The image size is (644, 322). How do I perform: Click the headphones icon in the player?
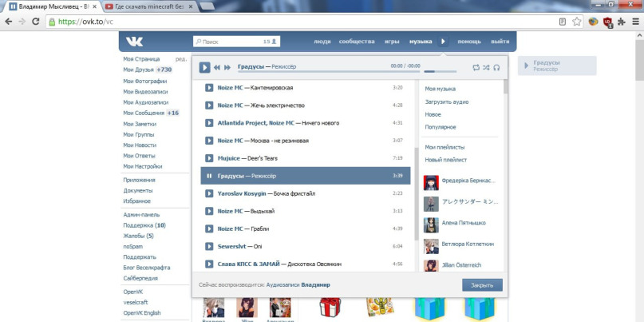496,68
